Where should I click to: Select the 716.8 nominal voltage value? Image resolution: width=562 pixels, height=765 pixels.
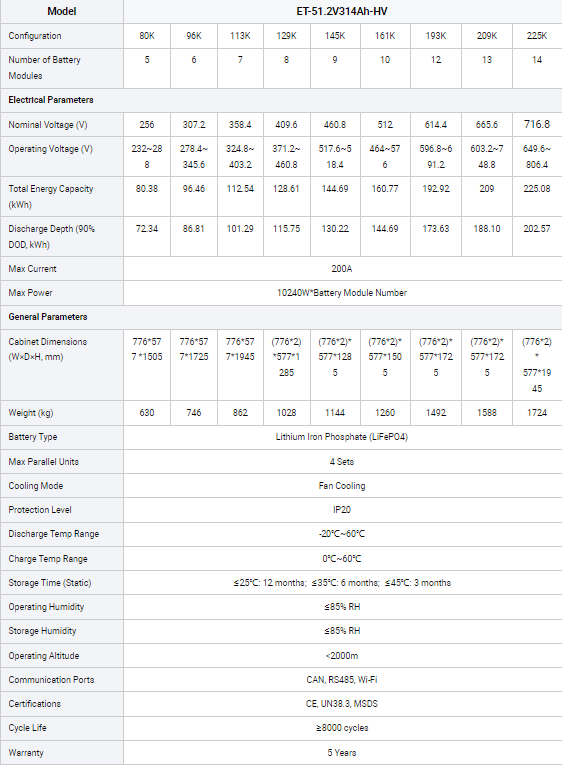(537, 124)
